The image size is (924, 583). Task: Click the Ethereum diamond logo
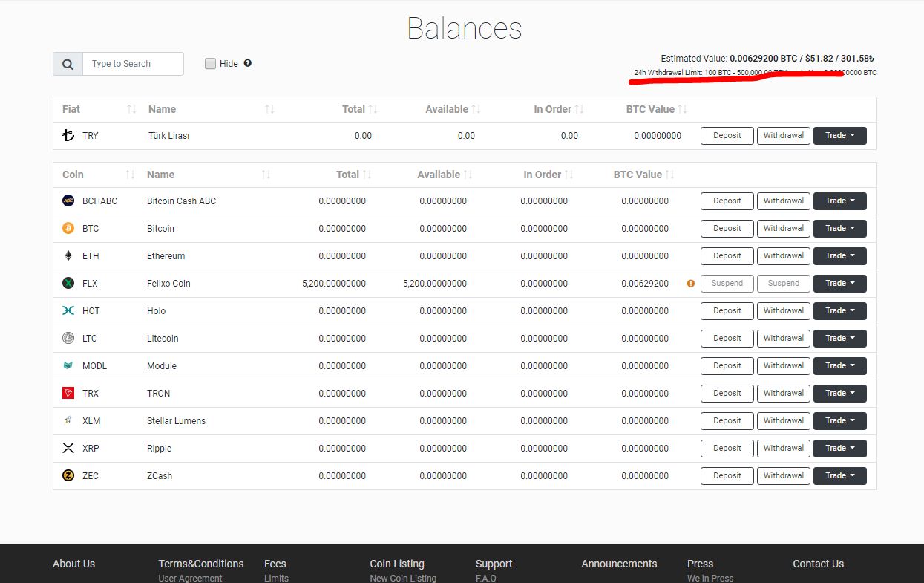[x=68, y=255]
